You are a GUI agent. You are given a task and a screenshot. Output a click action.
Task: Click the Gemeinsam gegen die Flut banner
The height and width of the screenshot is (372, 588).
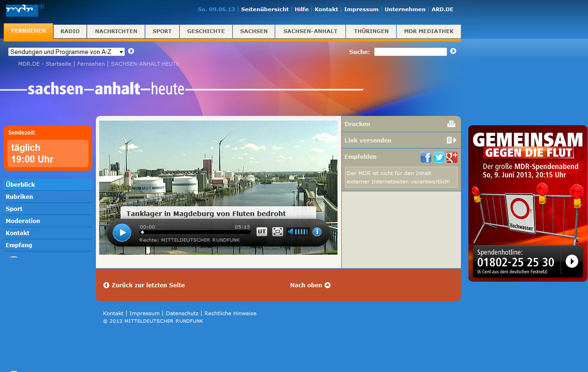coord(528,203)
